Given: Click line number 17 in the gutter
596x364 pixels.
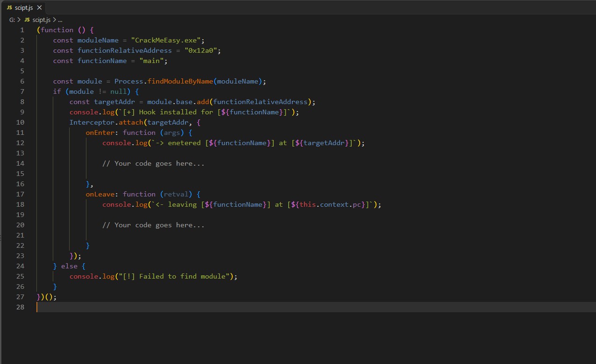Looking at the screenshot, I should 20,194.
